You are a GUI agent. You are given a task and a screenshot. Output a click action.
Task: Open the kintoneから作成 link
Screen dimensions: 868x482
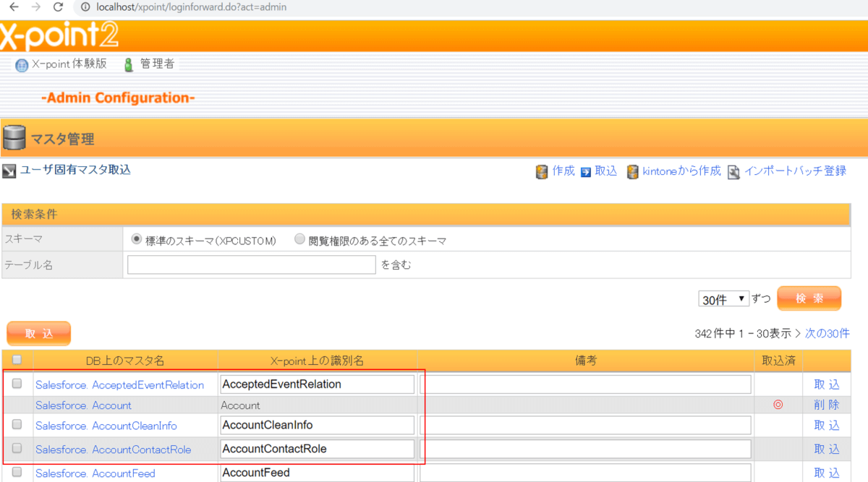[x=681, y=171]
